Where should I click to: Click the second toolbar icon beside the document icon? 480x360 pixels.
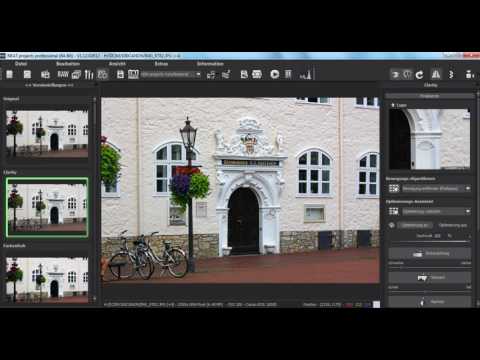[27, 74]
